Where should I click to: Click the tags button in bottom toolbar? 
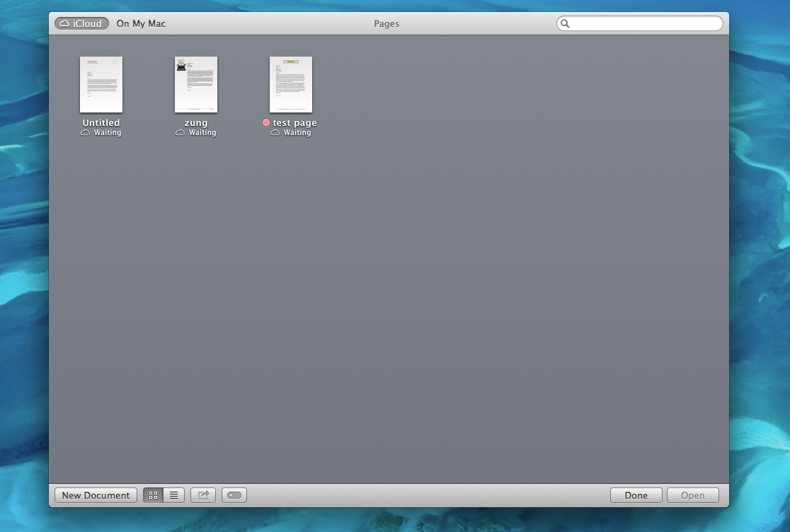pos(234,495)
